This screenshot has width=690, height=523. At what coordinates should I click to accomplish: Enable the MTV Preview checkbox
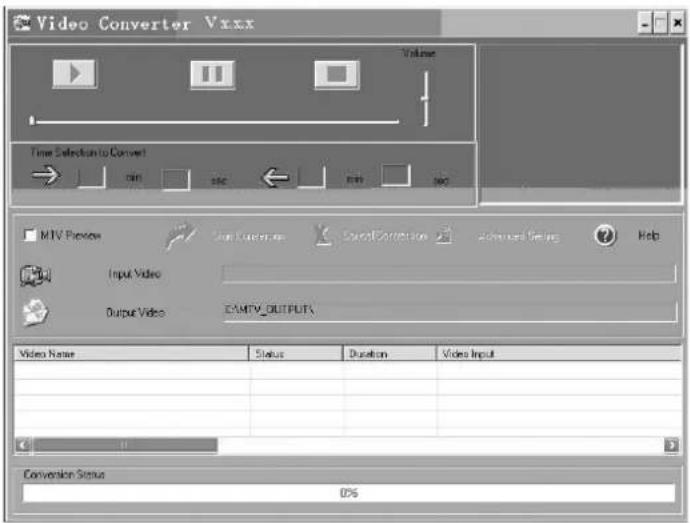29,235
